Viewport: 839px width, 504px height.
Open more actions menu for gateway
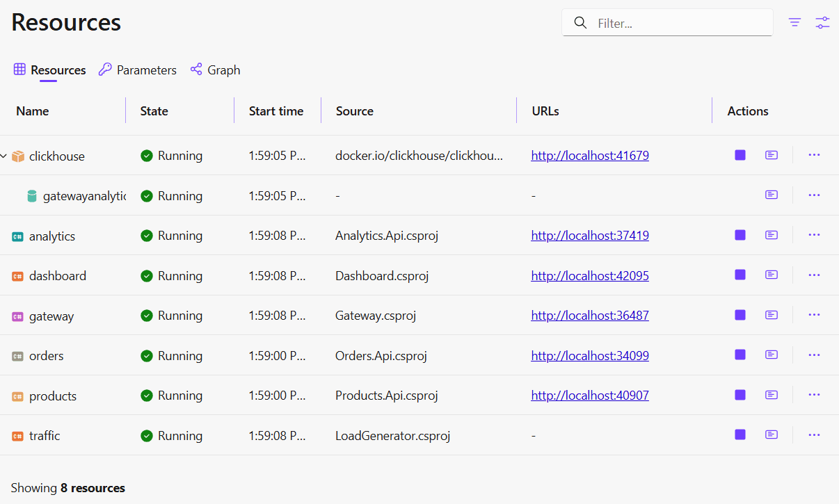(x=815, y=315)
